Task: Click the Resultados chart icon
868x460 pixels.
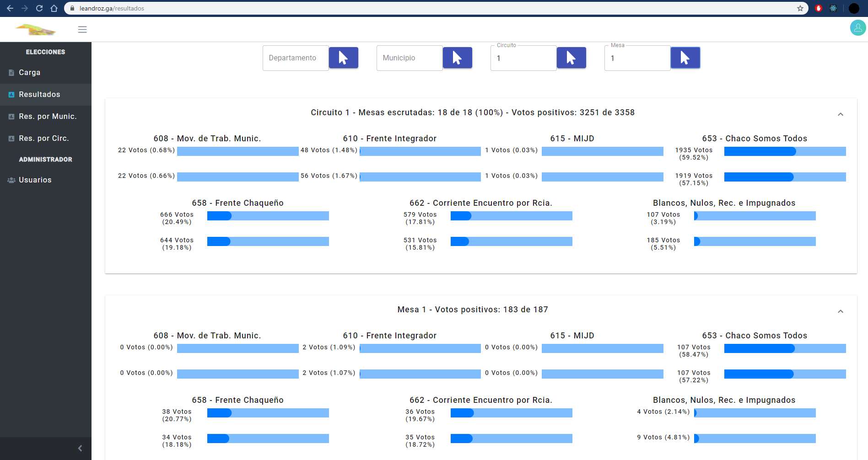Action: pyautogui.click(x=11, y=95)
